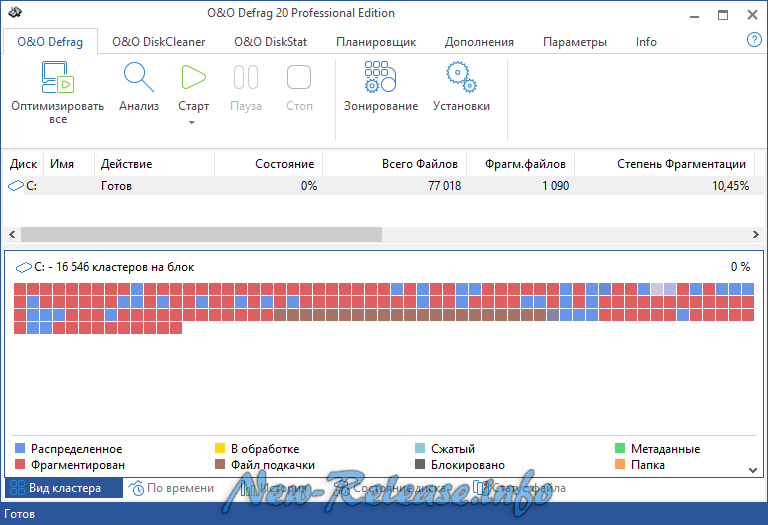Switch to O&O DiskCleaner tab
Image resolution: width=768 pixels, height=525 pixels.
click(159, 42)
